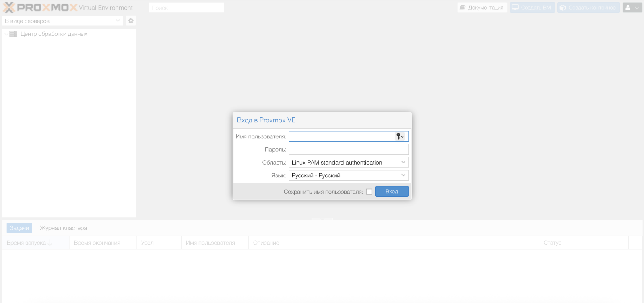Click the Имя пользователя column header
The width and height of the screenshot is (644, 303).
pyautogui.click(x=215, y=243)
